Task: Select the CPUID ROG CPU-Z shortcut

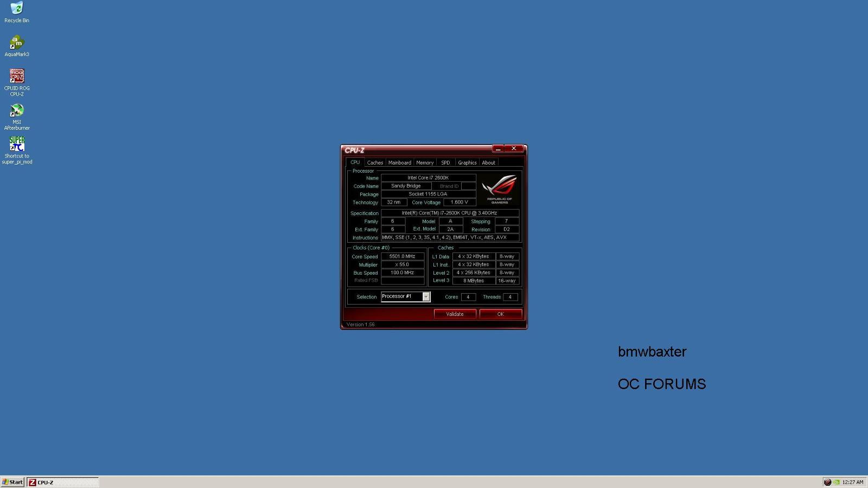Action: tap(17, 83)
